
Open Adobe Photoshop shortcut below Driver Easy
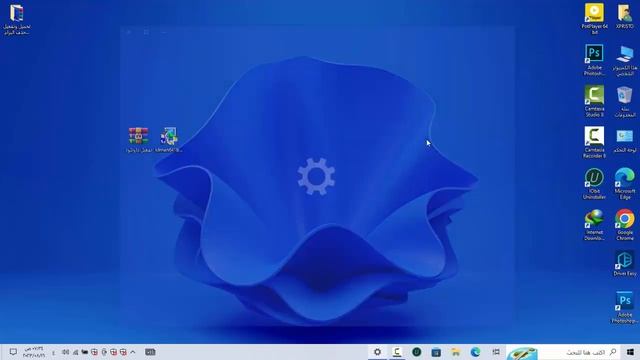pyautogui.click(x=624, y=307)
